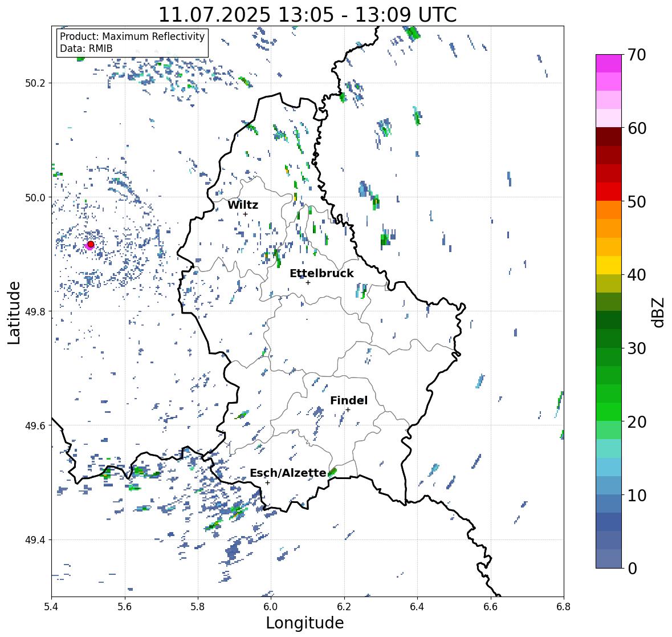Click the Wiltz station label
Image resolution: width=672 pixels, height=637 pixels.
[243, 205]
